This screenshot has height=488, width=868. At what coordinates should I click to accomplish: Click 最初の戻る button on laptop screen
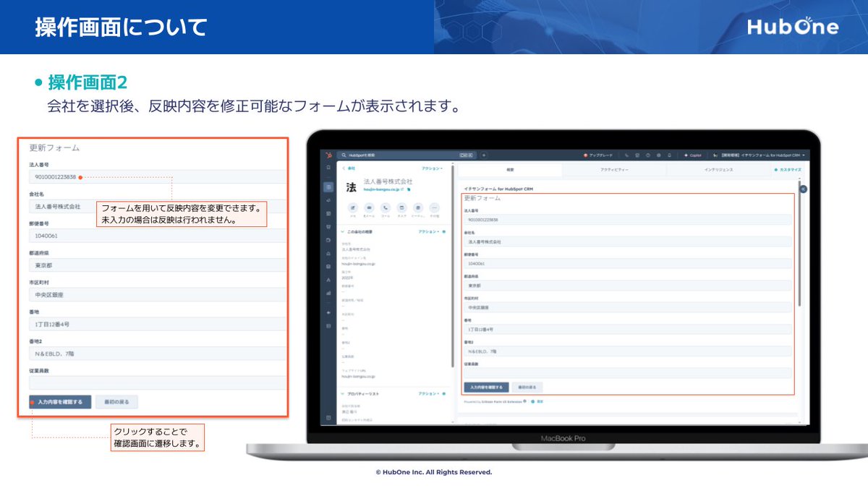(527, 387)
